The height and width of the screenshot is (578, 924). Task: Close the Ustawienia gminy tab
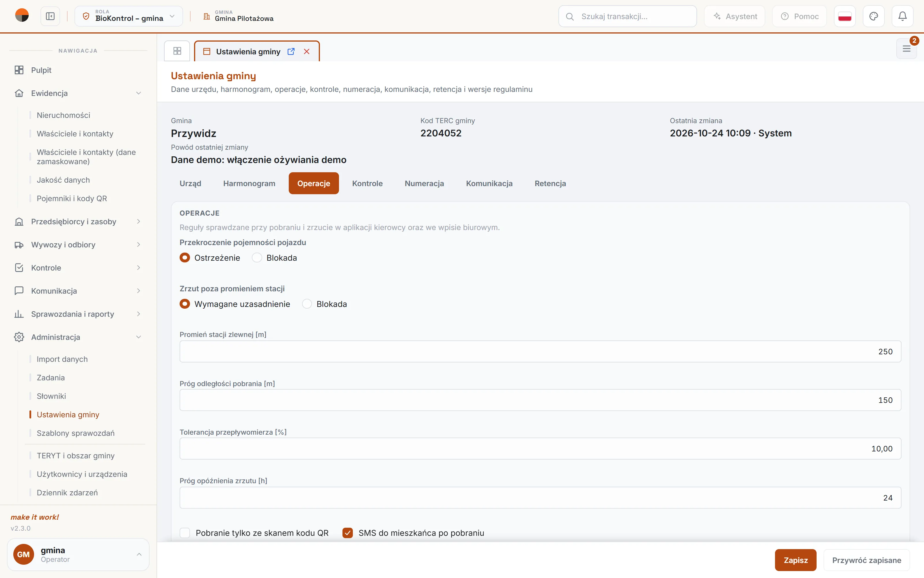point(307,52)
